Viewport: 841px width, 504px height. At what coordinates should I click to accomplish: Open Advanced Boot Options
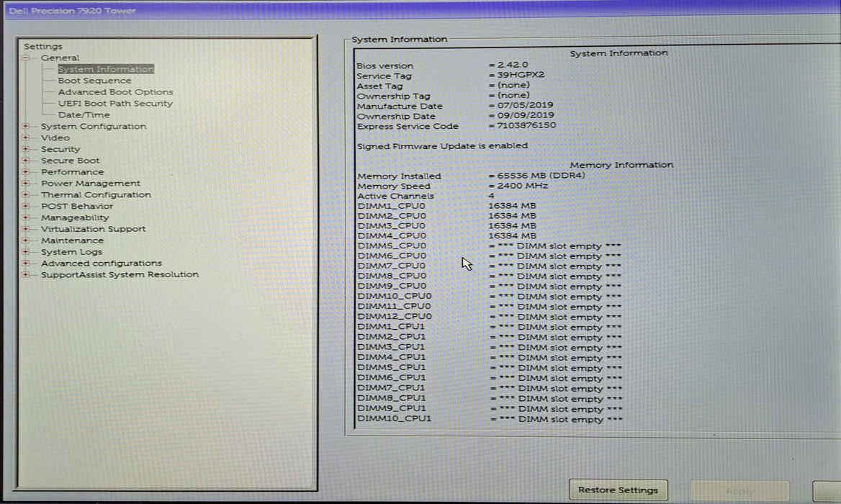115,91
